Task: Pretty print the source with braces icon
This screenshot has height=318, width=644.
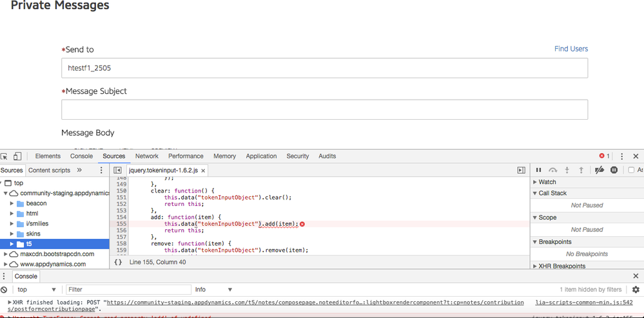Action: (x=118, y=262)
